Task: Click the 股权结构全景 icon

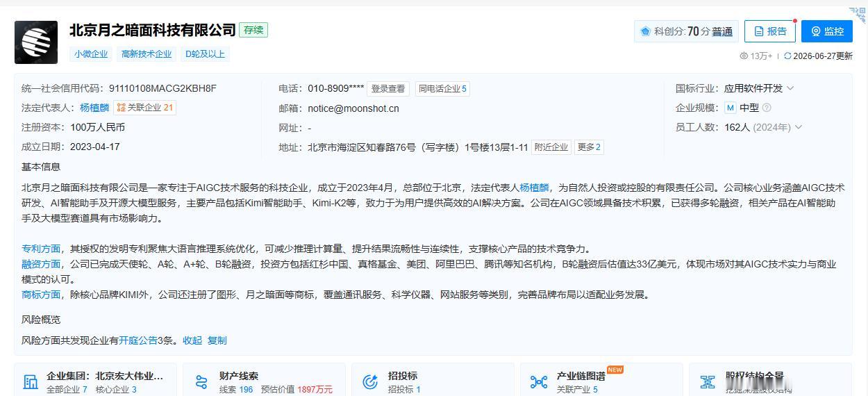Action: [708, 382]
